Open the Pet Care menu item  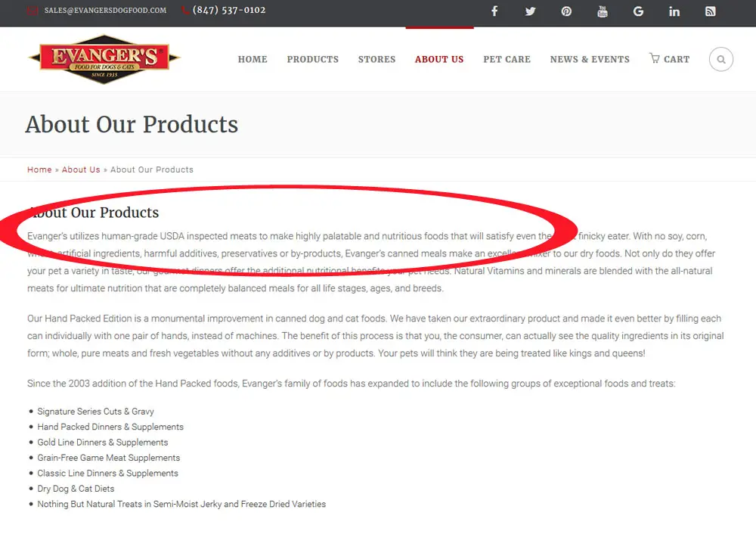click(x=507, y=59)
